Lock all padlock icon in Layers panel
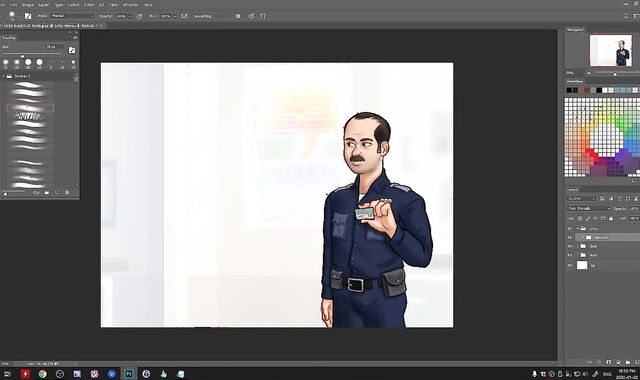 [611, 218]
